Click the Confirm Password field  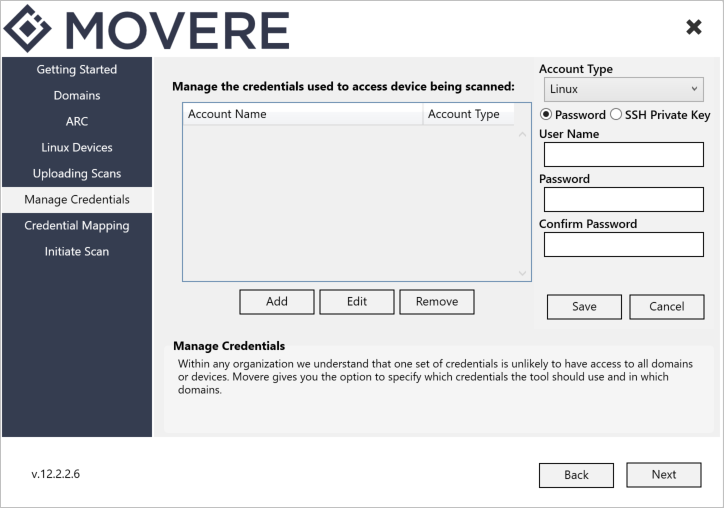coord(624,244)
